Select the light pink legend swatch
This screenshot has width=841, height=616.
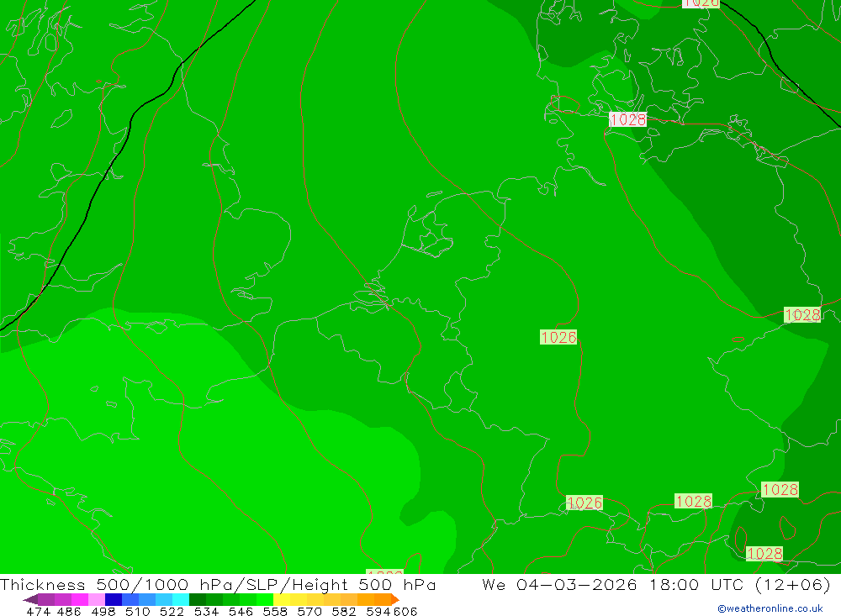(x=97, y=599)
